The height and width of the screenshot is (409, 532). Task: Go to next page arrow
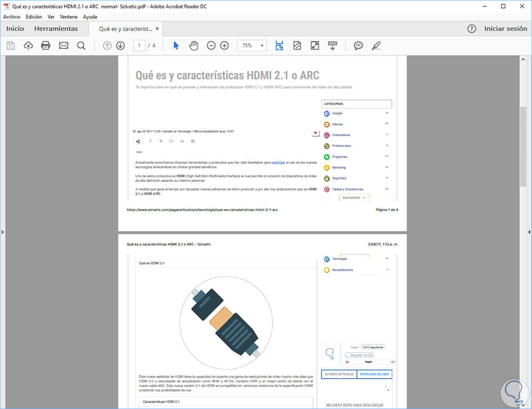(120, 46)
